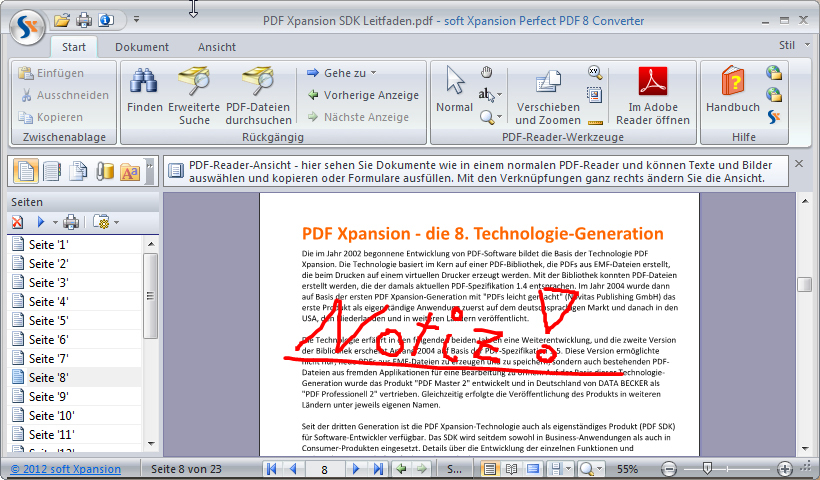
Task: Click the top globe folder icon in Hilfe
Action: tap(774, 72)
